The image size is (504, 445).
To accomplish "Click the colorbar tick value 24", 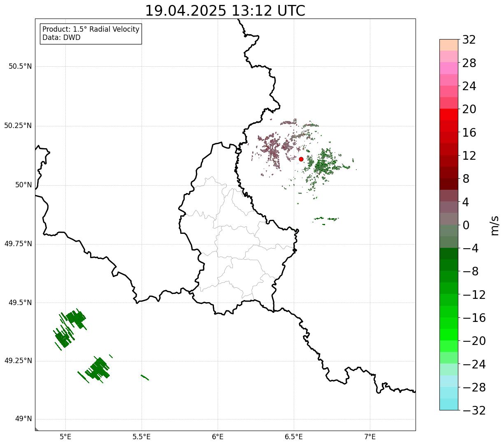I will (469, 86).
